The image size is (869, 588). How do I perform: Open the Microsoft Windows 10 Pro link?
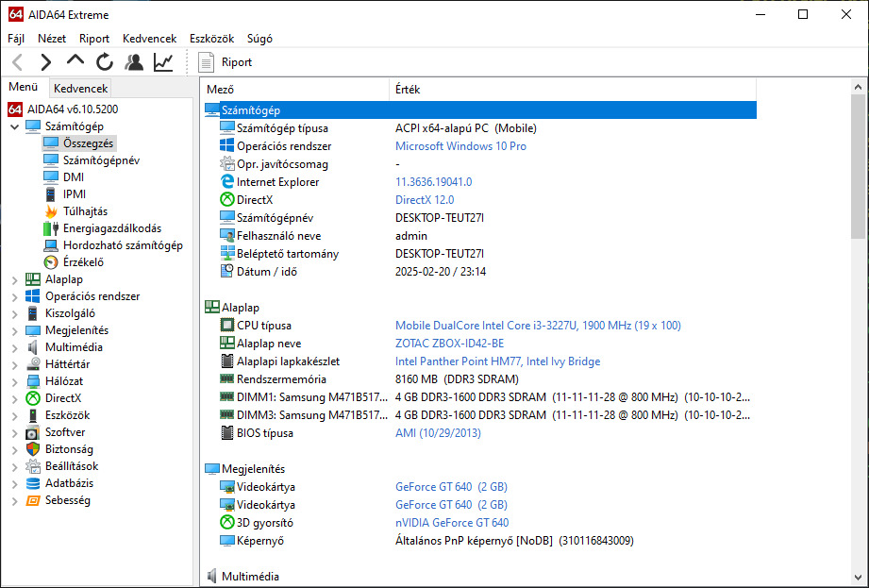(460, 146)
